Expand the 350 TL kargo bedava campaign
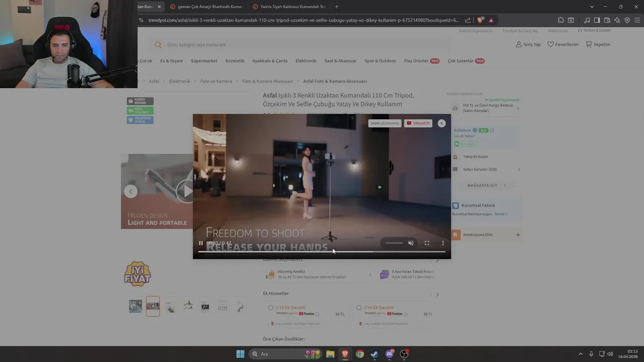Image resolution: width=644 pixels, height=362 pixels. [518, 108]
